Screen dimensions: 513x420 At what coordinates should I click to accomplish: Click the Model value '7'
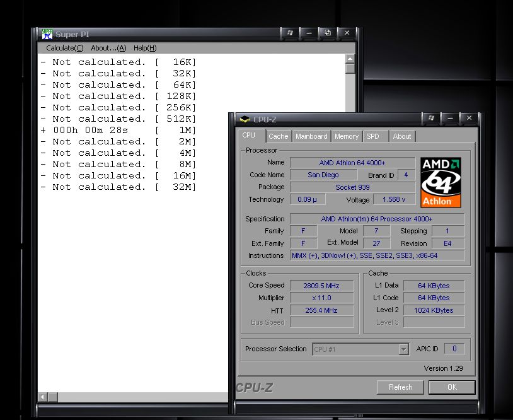(376, 231)
